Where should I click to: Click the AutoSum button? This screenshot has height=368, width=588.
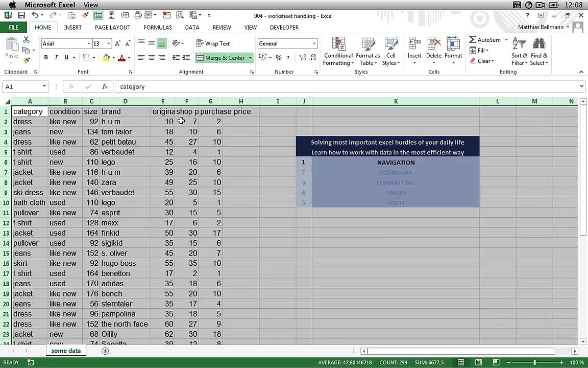(x=485, y=39)
